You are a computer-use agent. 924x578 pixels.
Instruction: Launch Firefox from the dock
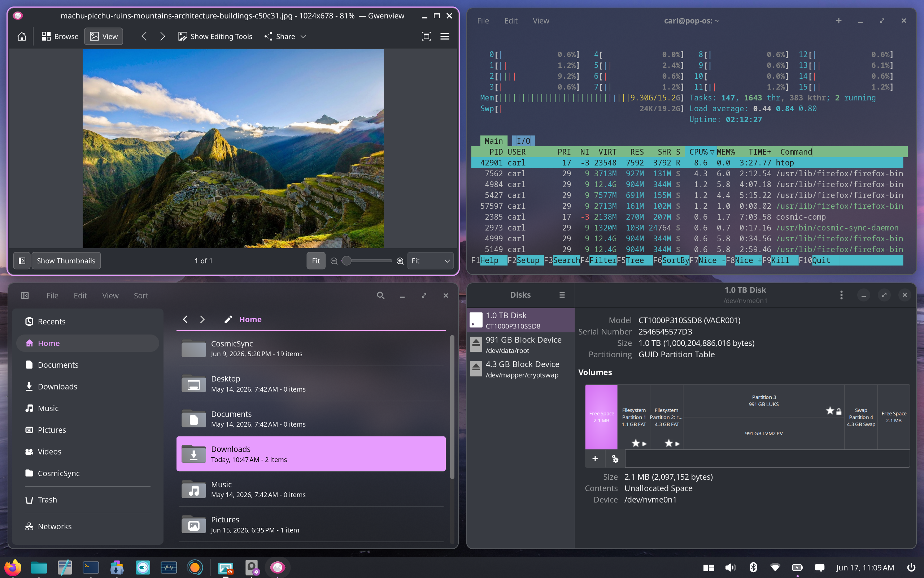(13, 567)
